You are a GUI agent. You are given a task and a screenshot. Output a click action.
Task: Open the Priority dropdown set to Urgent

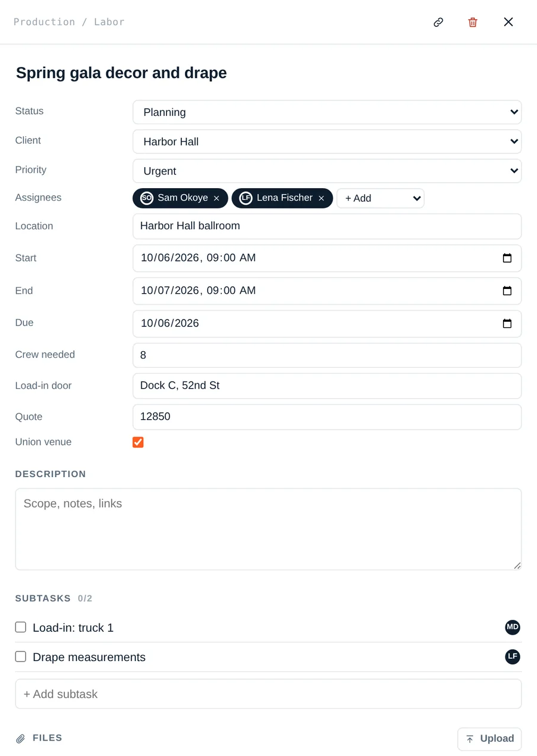[x=327, y=171]
